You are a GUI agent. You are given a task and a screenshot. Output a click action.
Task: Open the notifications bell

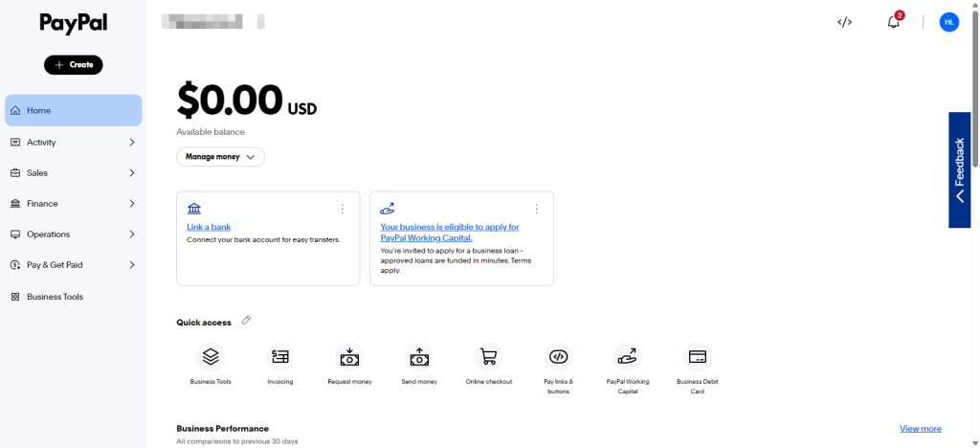coord(894,22)
